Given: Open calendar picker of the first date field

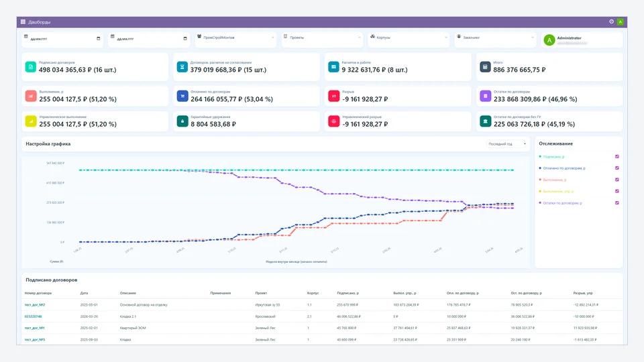Looking at the screenshot, I should coord(98,39).
